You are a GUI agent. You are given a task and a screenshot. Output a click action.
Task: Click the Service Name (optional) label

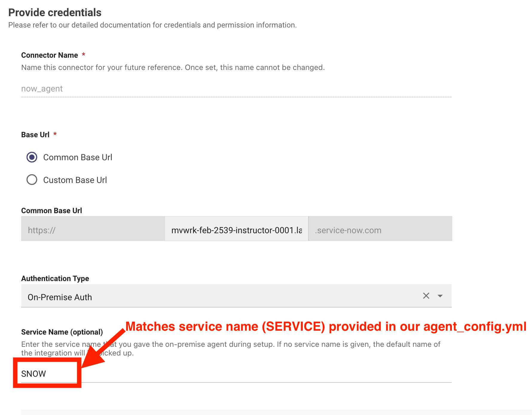(62, 332)
